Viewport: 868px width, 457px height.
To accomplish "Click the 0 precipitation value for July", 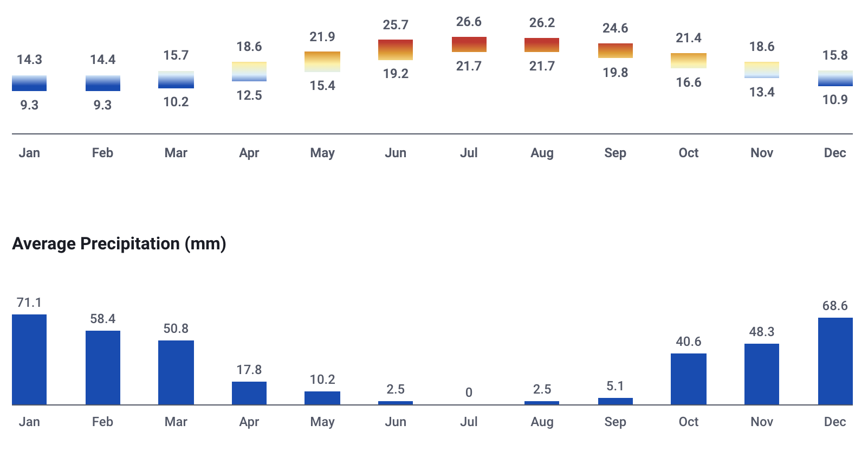I will pyautogui.click(x=469, y=392).
